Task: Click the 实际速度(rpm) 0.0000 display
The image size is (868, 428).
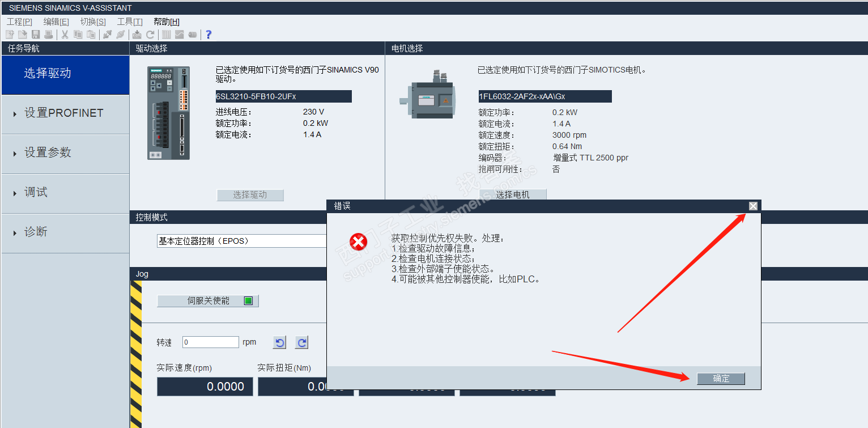Action: click(205, 387)
